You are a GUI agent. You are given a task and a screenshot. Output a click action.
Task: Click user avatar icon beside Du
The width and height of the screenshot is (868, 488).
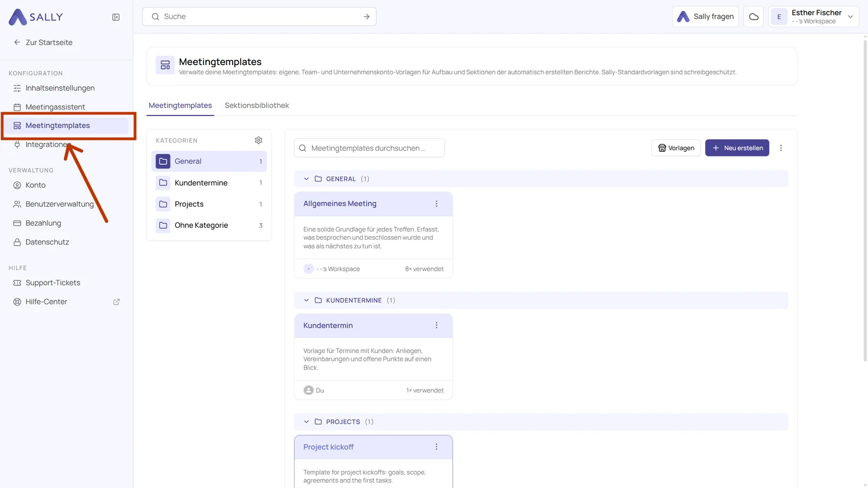309,390
